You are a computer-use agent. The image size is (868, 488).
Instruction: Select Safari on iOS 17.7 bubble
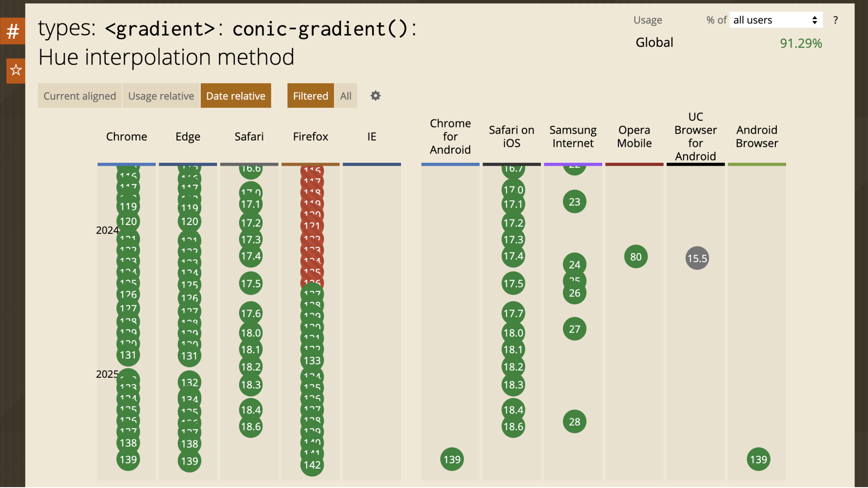pyautogui.click(x=514, y=313)
